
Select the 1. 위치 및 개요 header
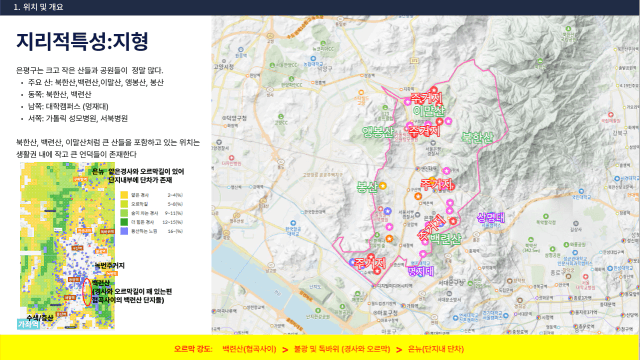coord(38,7)
